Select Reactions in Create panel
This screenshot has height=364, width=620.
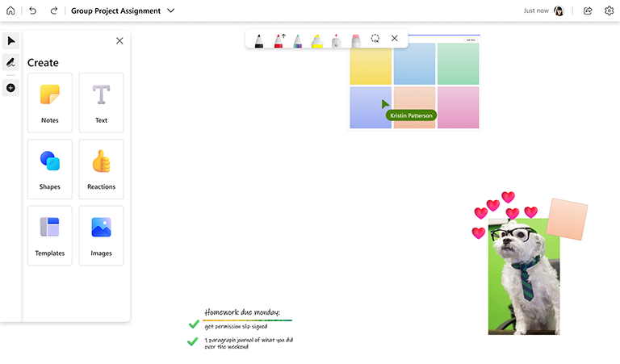tap(101, 169)
